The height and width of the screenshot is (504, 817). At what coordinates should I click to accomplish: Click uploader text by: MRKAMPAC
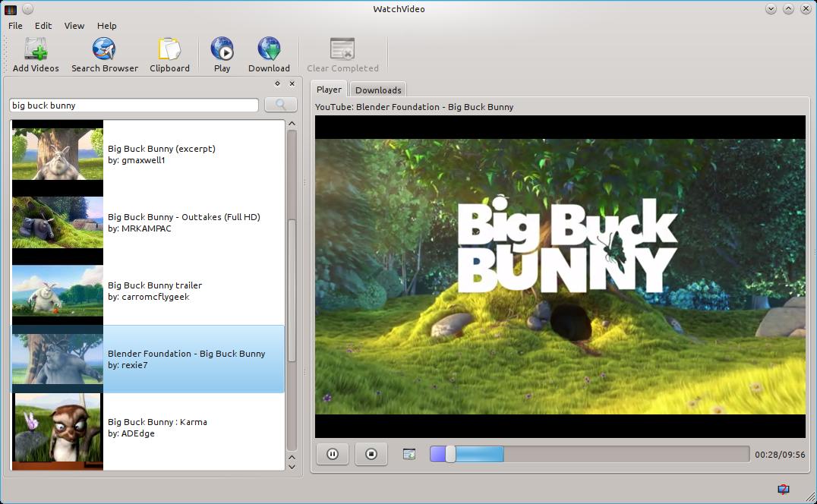point(140,228)
